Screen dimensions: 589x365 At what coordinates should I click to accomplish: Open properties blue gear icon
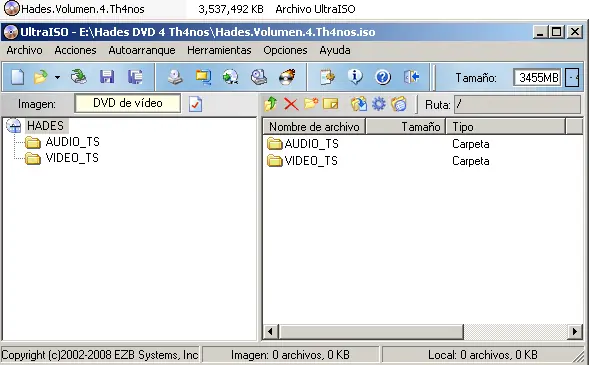click(379, 104)
